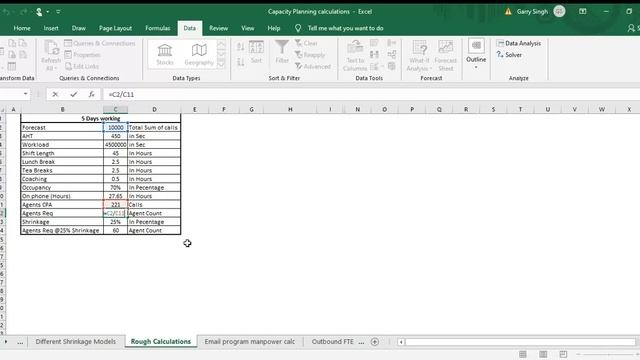The image size is (640, 360).
Task: Click the Remove Duplicates icon
Action: tap(374, 54)
